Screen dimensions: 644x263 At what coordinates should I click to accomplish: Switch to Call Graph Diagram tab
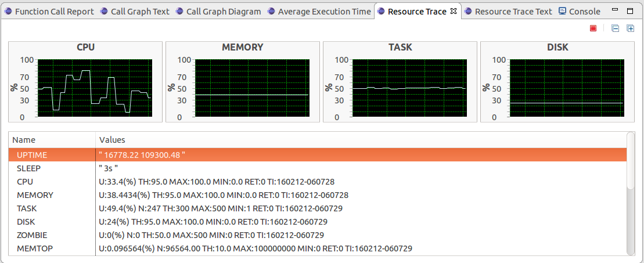click(x=218, y=12)
